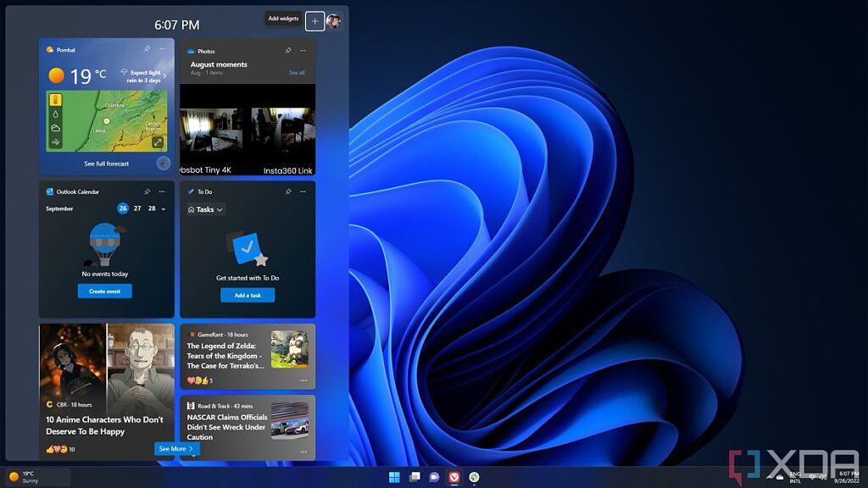This screenshot has width=868, height=488.
Task: Open the weather widget more options menu
Action: pyautogui.click(x=161, y=50)
